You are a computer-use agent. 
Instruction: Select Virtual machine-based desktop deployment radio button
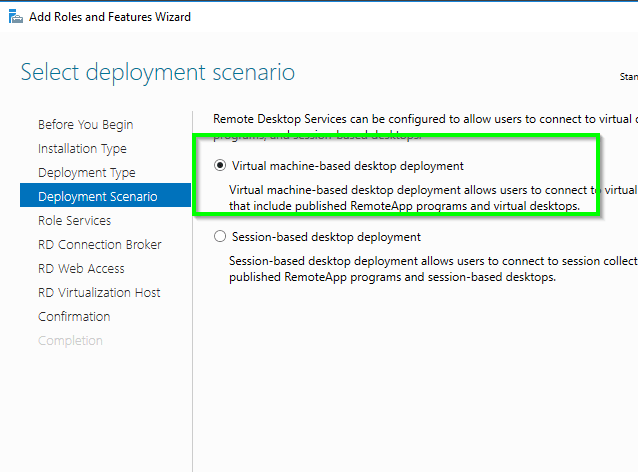click(220, 165)
